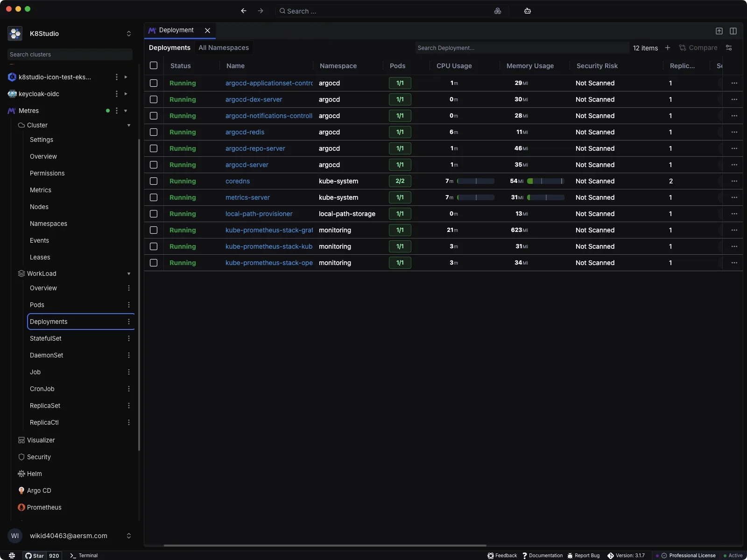Toggle split view layout icon
The image size is (747, 560).
click(733, 31)
